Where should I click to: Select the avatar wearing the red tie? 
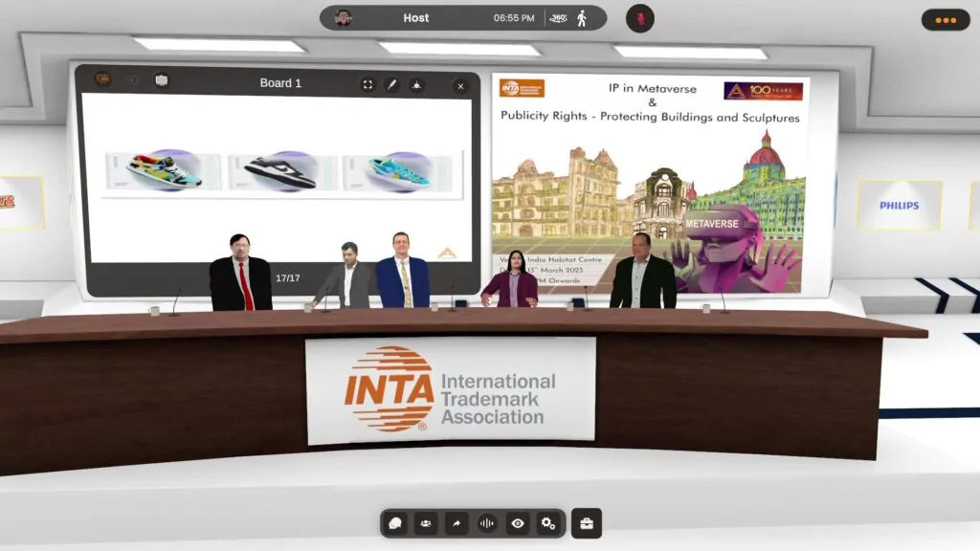(x=240, y=273)
